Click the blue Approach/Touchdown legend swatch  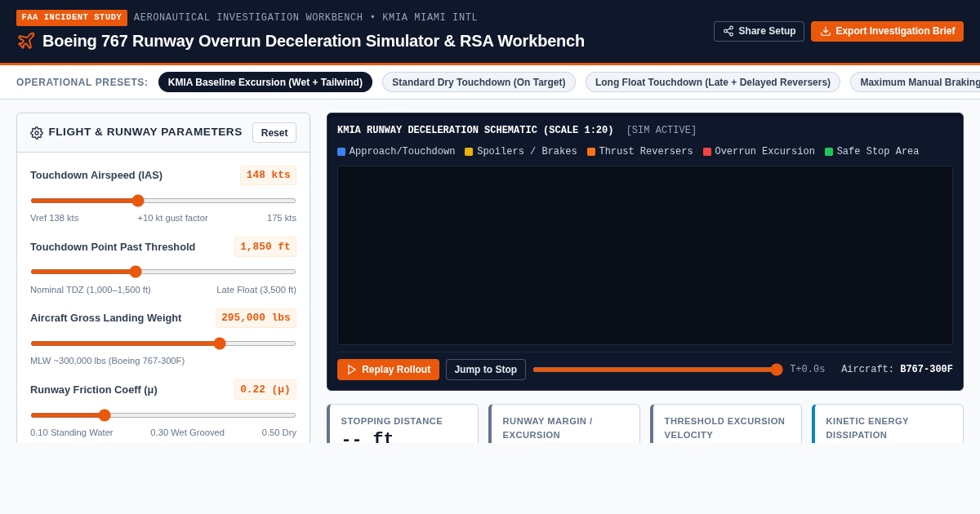click(341, 152)
